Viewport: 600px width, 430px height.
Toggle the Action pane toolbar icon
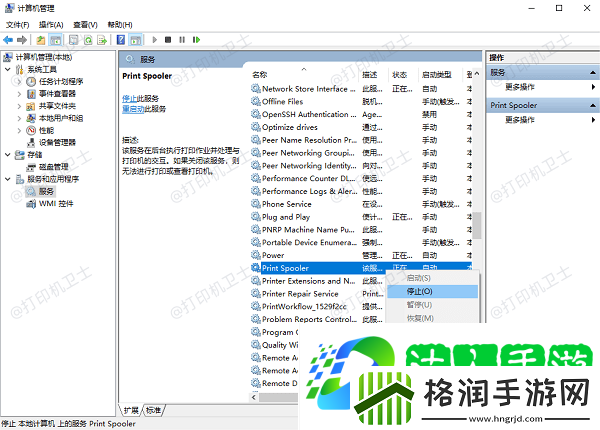tap(135, 40)
